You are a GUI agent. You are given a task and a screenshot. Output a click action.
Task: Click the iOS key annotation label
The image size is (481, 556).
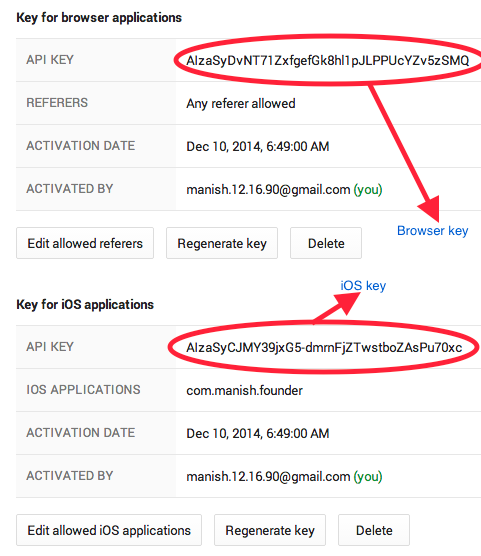click(363, 285)
